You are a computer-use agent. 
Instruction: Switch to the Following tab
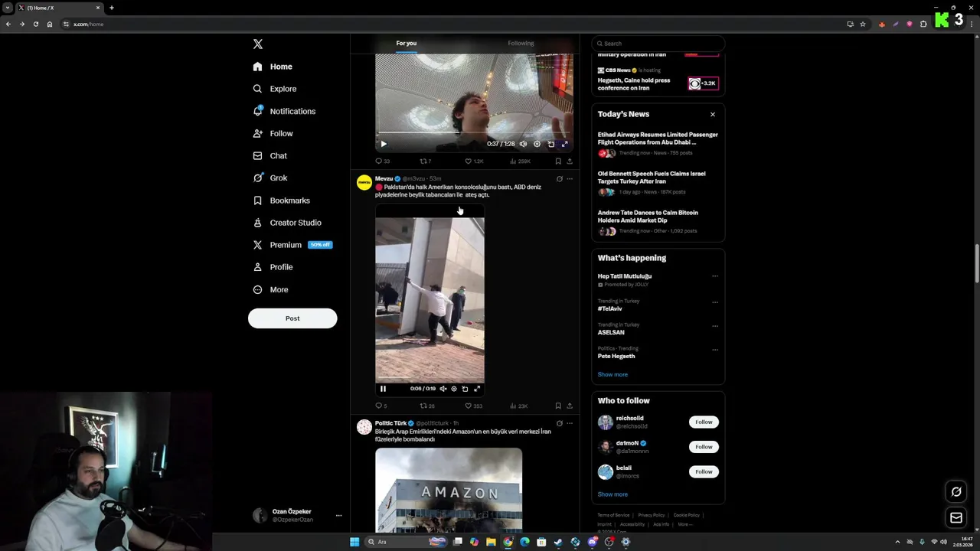coord(521,44)
